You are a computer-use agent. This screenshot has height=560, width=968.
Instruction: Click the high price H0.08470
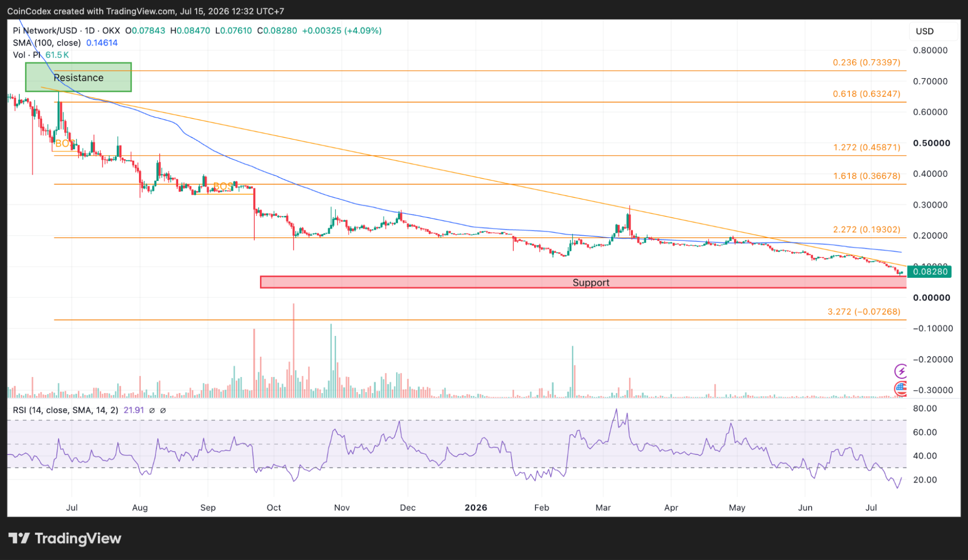(x=190, y=30)
